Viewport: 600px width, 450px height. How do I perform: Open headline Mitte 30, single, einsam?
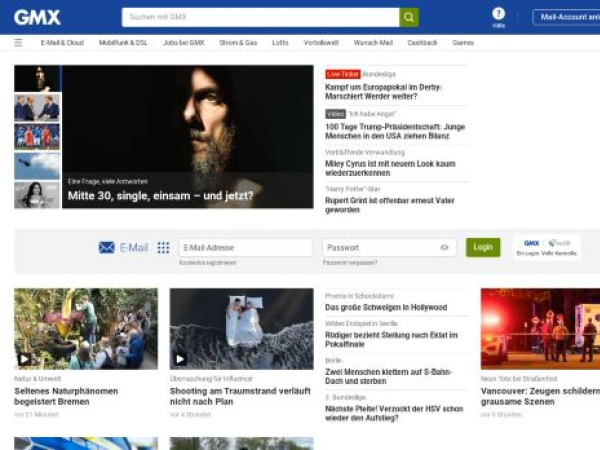point(161,196)
